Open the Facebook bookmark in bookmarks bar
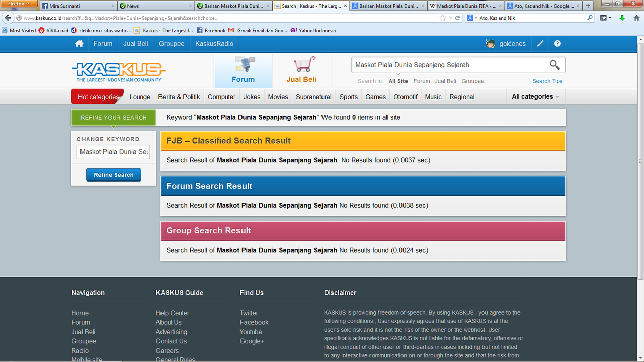 coord(211,30)
